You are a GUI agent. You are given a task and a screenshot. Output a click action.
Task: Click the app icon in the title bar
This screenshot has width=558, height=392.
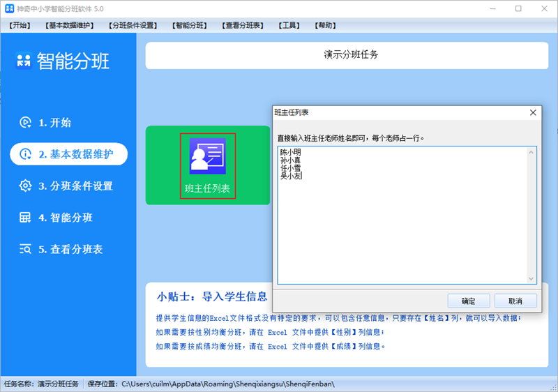(x=9, y=8)
